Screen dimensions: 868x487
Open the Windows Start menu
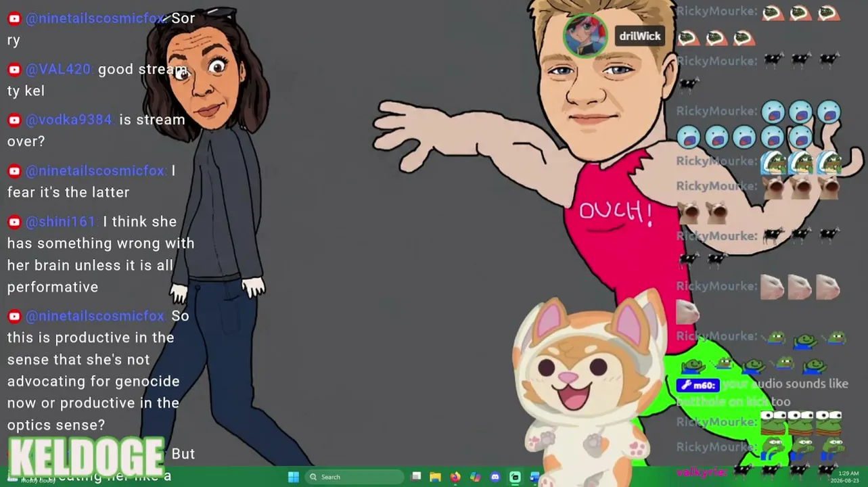[293, 477]
